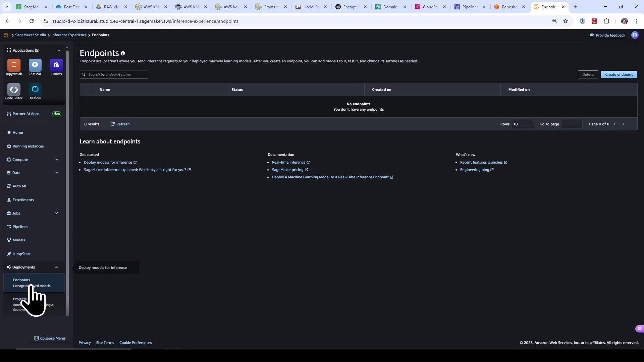Image resolution: width=644 pixels, height=362 pixels.
Task: Reload the page in browser
Action: click(32, 21)
